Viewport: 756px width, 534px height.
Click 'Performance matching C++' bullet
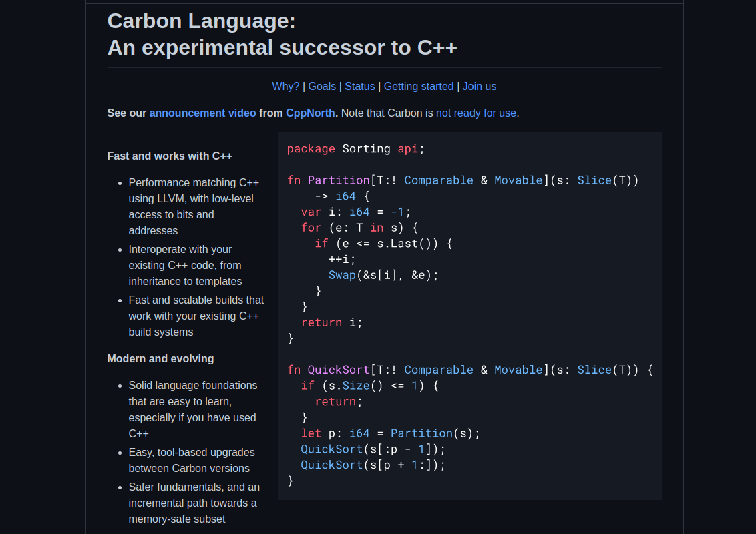194,206
